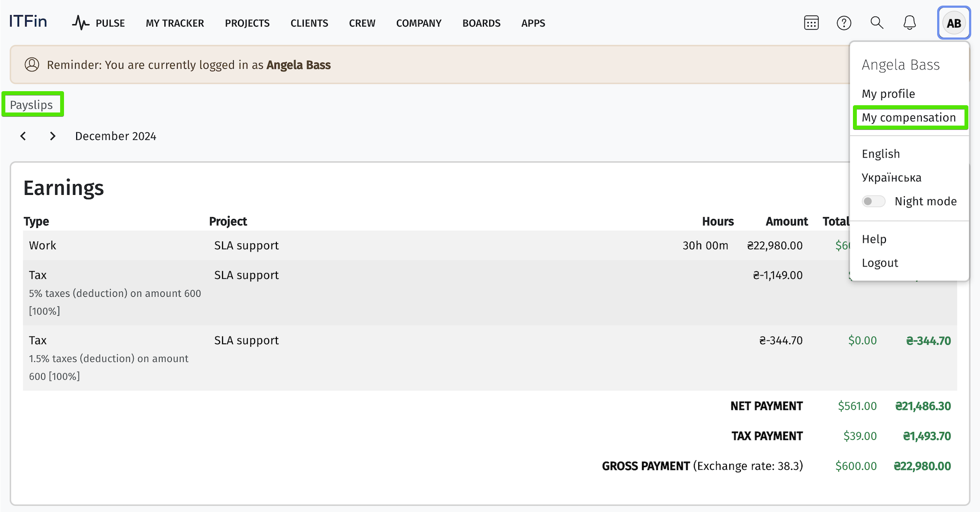Viewport: 980px width, 512px height.
Task: Click the ₴1,493.70 tax payment value
Action: pyautogui.click(x=927, y=436)
